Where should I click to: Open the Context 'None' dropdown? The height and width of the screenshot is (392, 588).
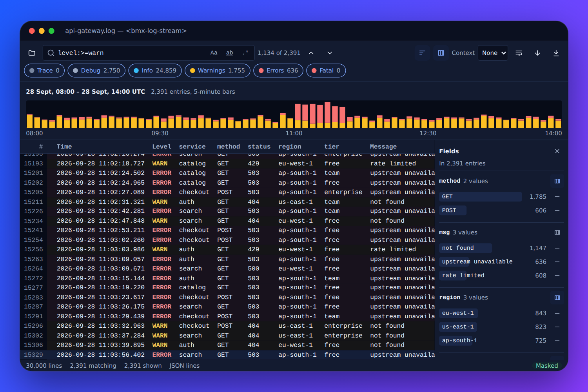click(x=493, y=53)
